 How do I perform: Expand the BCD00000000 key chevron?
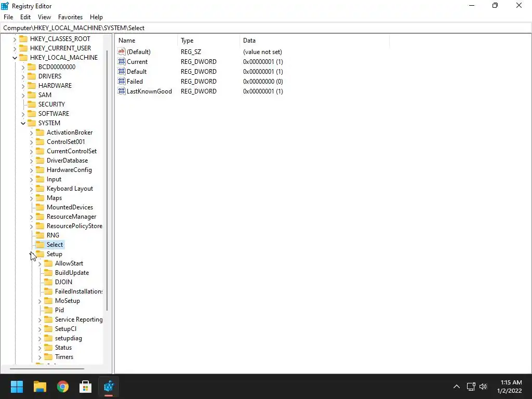[x=23, y=67]
